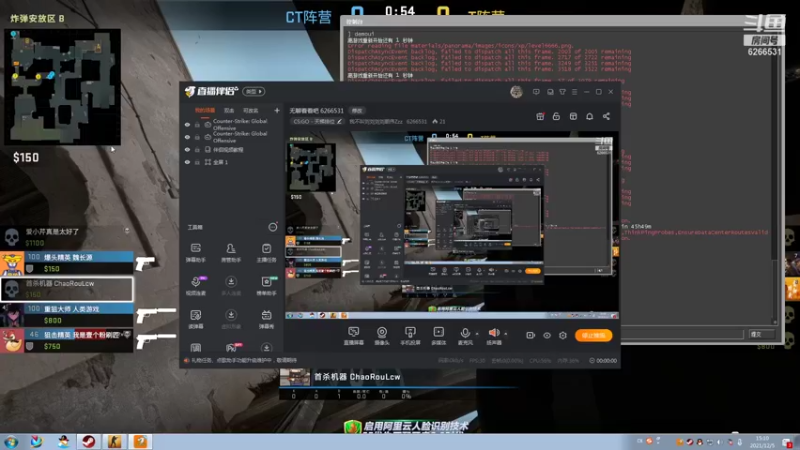Expand microphone options arrow

click(477, 334)
